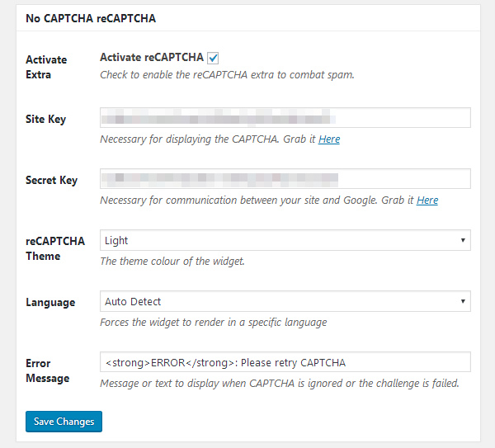
Task: Click 'The theme colour of the widget.' text
Action: tap(172, 262)
